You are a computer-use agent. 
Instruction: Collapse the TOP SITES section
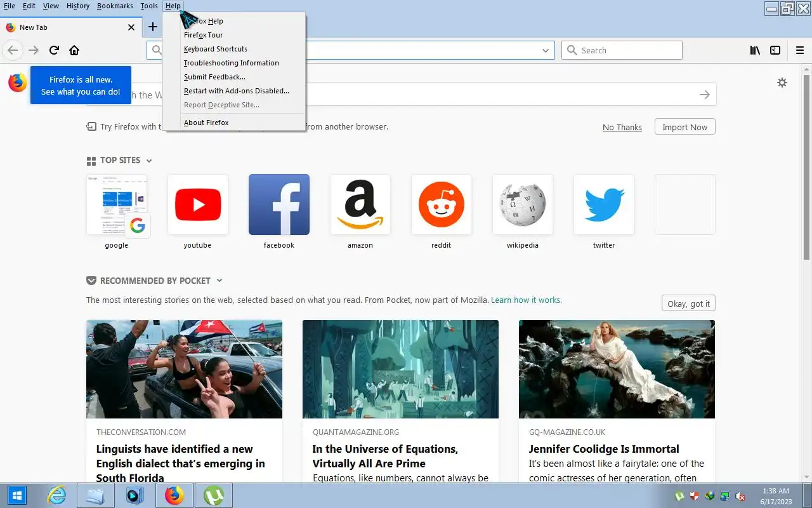[149, 161]
